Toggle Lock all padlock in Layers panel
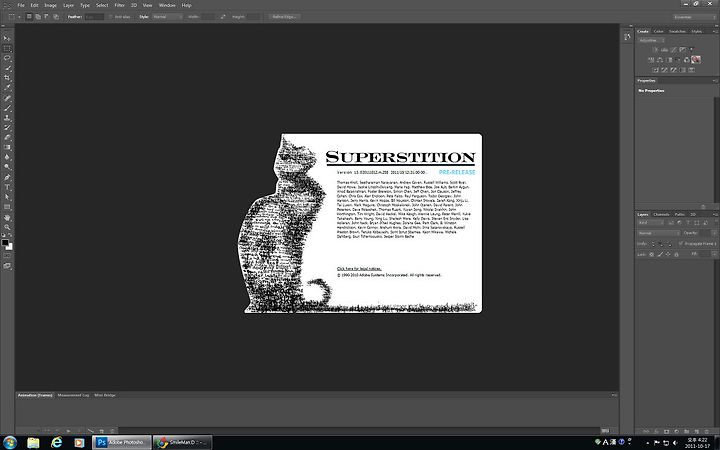 point(676,254)
